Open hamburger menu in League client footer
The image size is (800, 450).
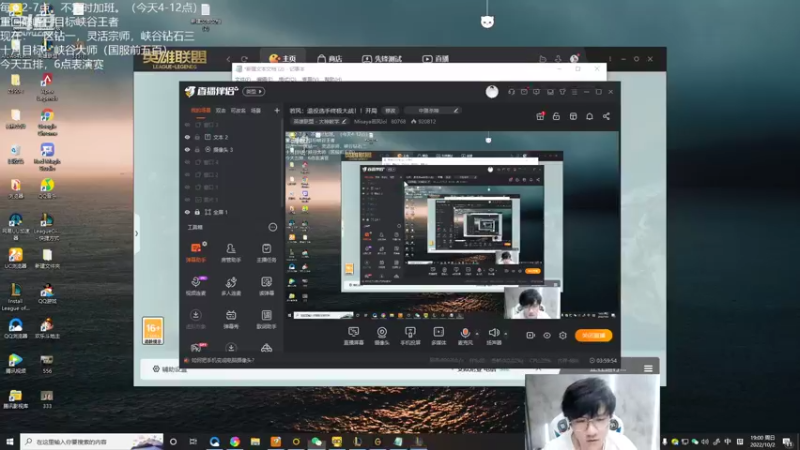[x=648, y=368]
